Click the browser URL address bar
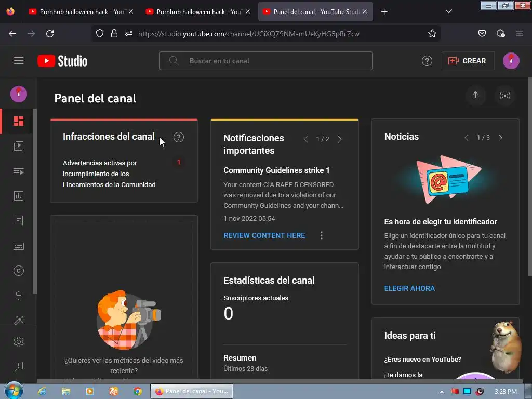The width and height of the screenshot is (532, 399). coord(248,34)
